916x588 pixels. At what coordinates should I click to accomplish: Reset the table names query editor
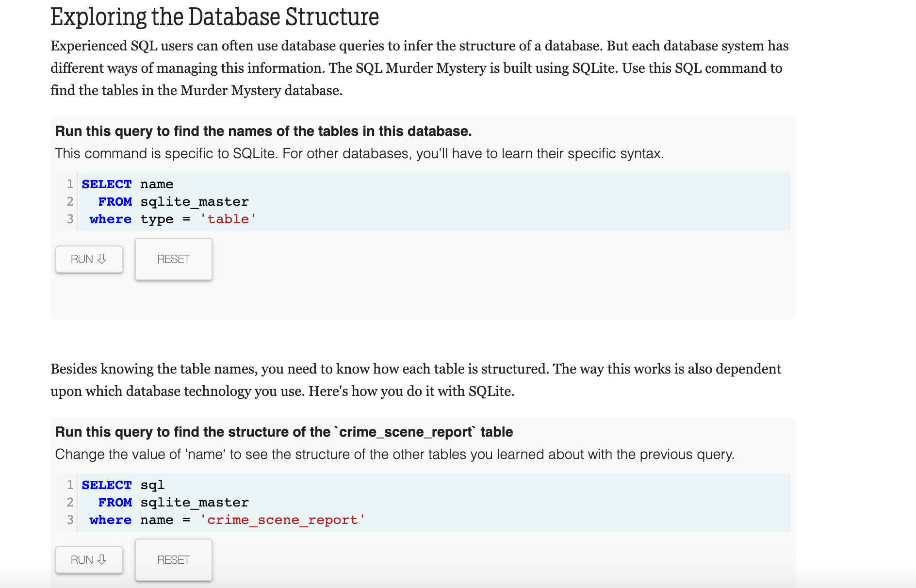(173, 259)
